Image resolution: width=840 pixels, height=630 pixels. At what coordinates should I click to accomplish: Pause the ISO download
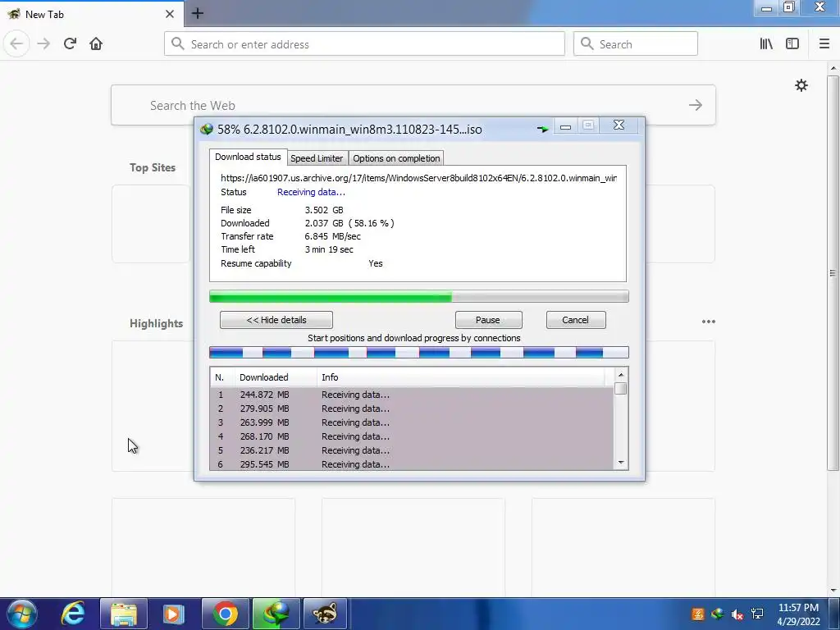pyautogui.click(x=488, y=320)
